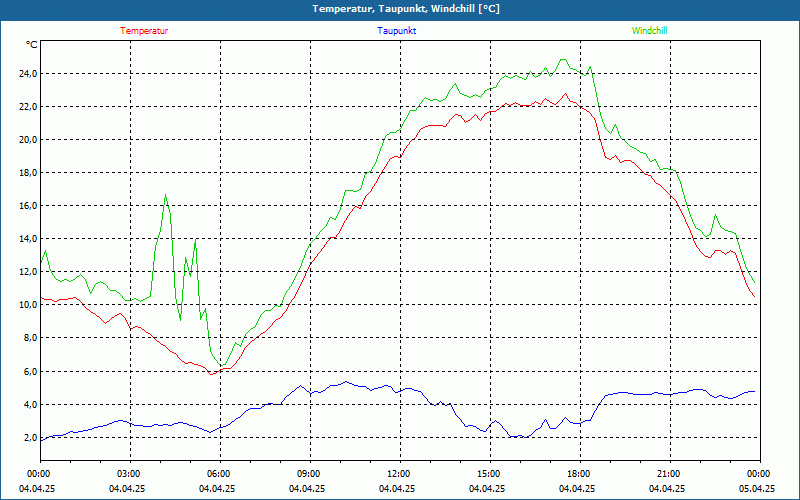Screen dimensions: 800x500
Task: Click the 24,0 y-axis value
Action: pos(29,73)
